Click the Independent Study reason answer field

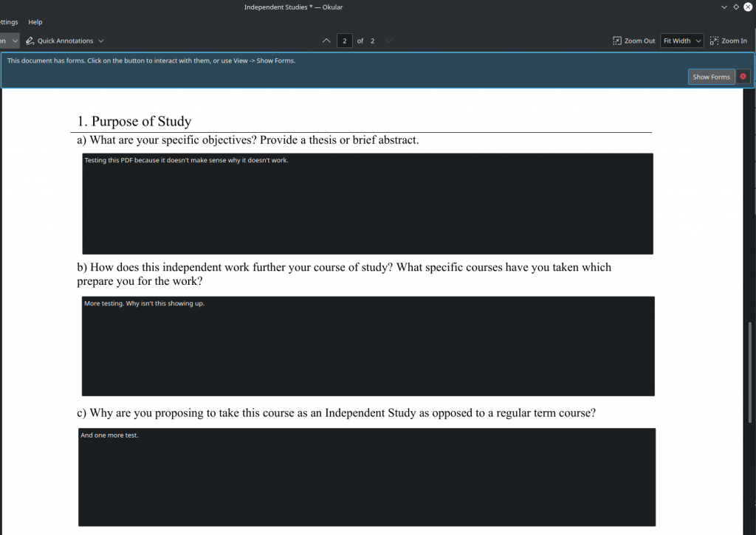click(367, 477)
